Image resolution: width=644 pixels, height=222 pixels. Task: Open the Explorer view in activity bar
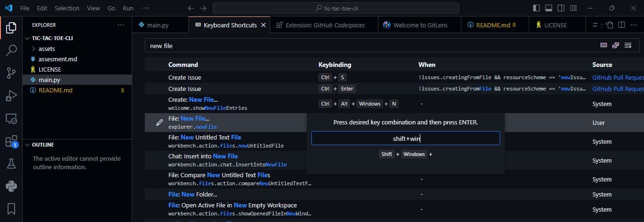pos(11,27)
